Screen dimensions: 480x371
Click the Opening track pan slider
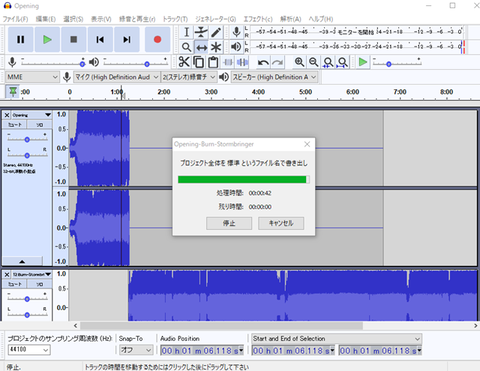27,155
